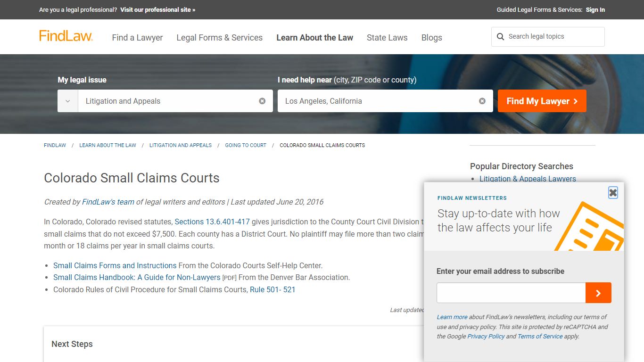Go to LEARN ABOUT THE LAW breadcrumb
The height and width of the screenshot is (362, 644).
(x=107, y=145)
